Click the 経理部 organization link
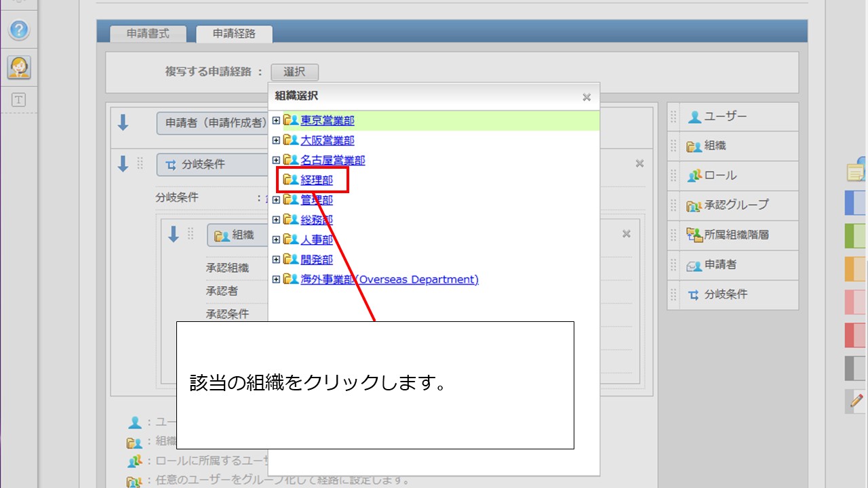The width and height of the screenshot is (868, 488). [317, 180]
